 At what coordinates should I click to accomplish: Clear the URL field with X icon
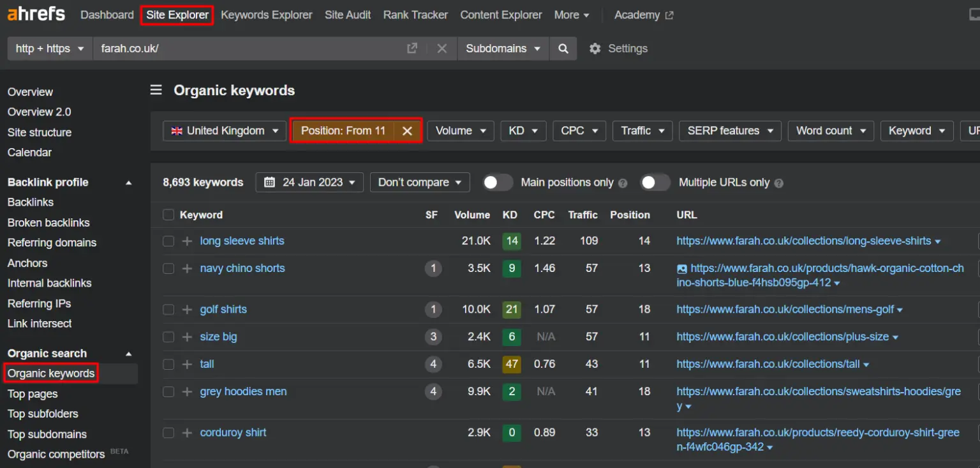pos(442,49)
